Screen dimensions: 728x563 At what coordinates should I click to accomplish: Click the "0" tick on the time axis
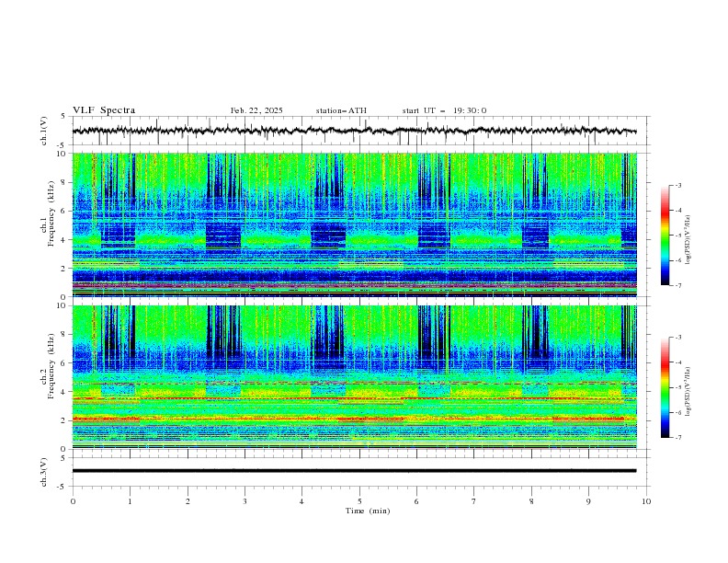[73, 501]
